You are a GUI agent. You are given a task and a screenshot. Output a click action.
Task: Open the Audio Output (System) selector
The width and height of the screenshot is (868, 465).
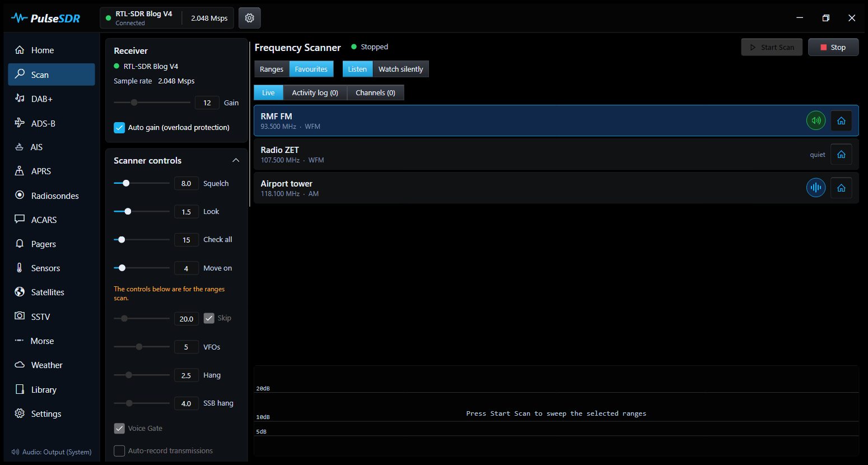click(52, 452)
